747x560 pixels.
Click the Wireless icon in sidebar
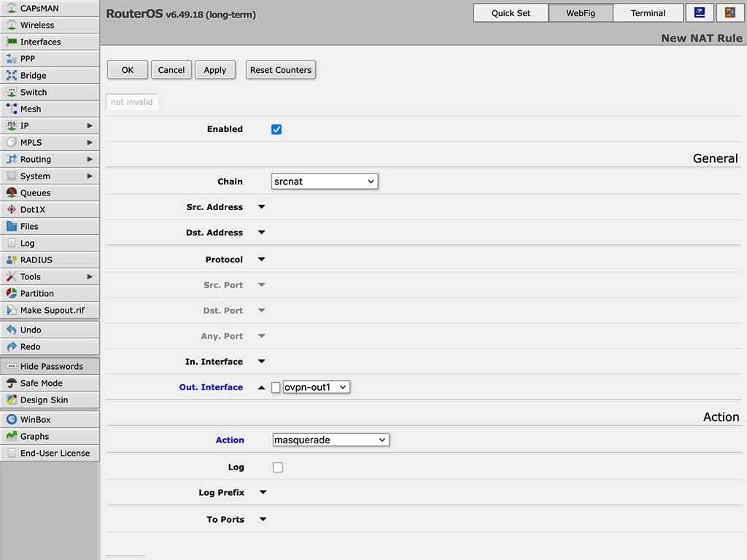[12, 26]
